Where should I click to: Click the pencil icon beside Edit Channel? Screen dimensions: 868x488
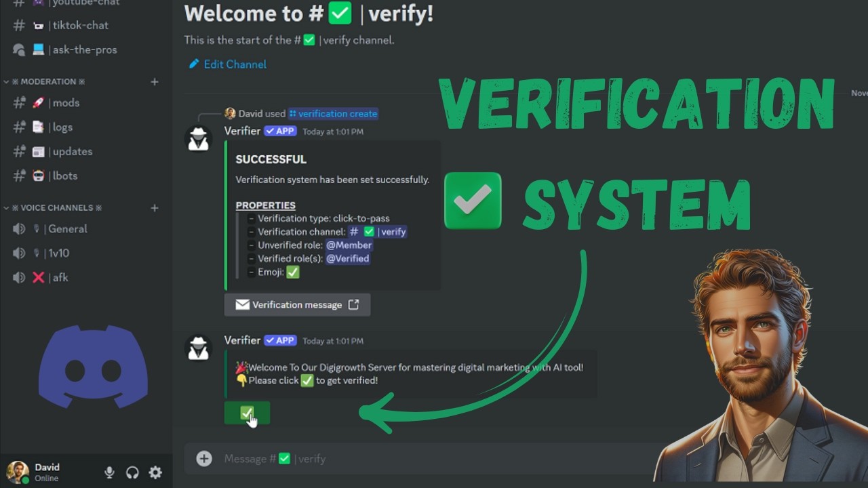(194, 64)
